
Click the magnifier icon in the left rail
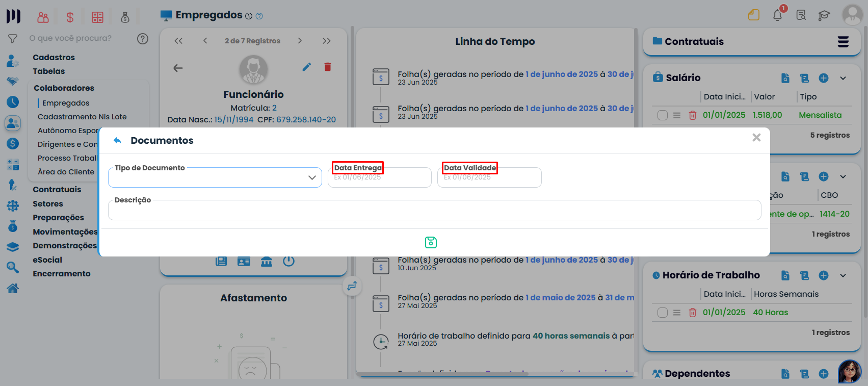(13, 267)
